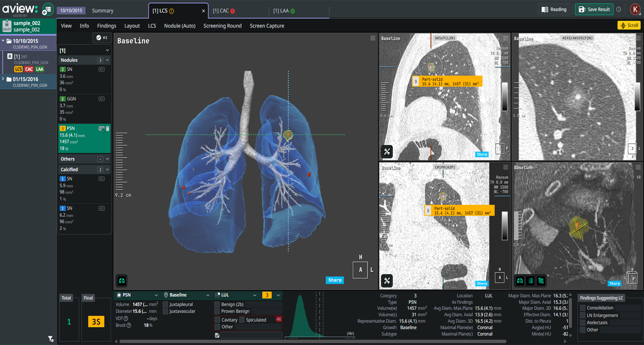
Task: Open the hamburger menu on the 3D viewport
Action: pyautogui.click(x=373, y=38)
